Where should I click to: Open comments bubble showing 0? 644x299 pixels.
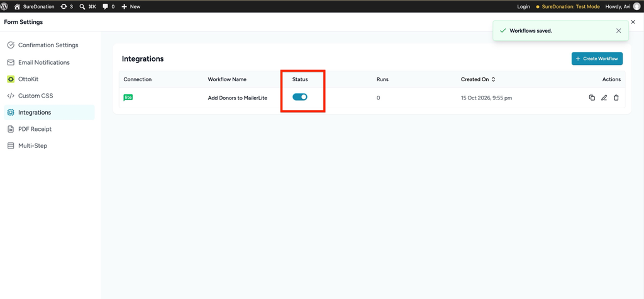(108, 6)
